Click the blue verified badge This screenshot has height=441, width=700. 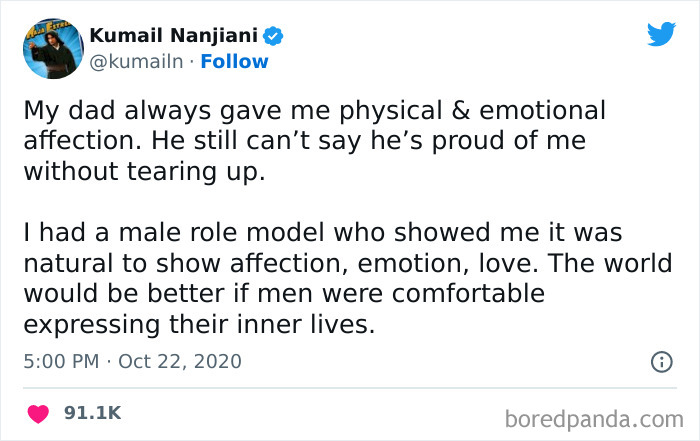tap(274, 36)
